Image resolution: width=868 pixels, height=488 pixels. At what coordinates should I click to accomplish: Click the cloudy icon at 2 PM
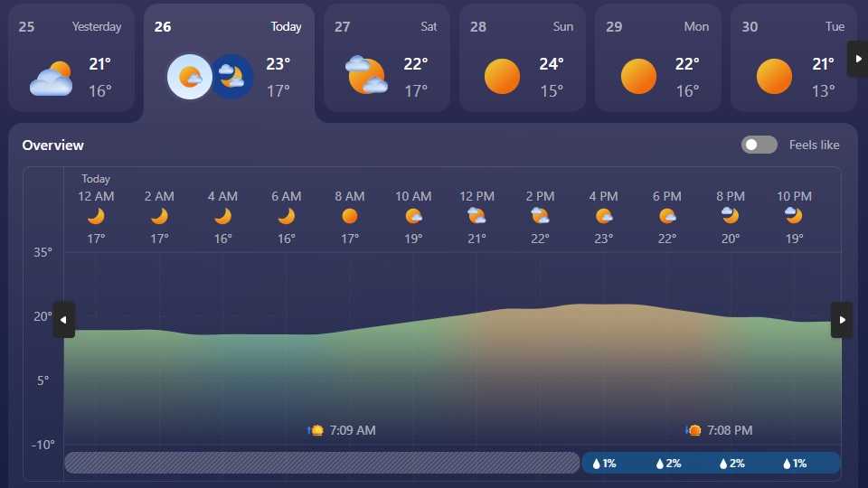541,216
